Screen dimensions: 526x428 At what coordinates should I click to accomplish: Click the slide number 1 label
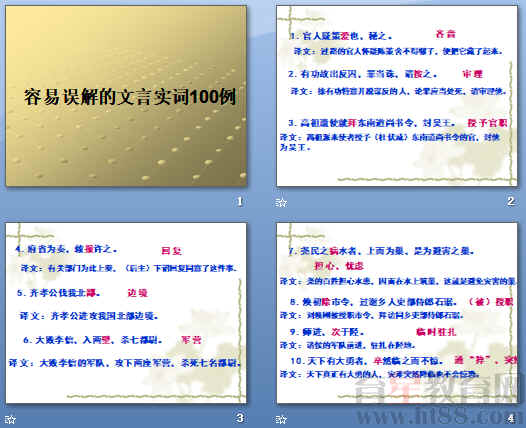[240, 202]
